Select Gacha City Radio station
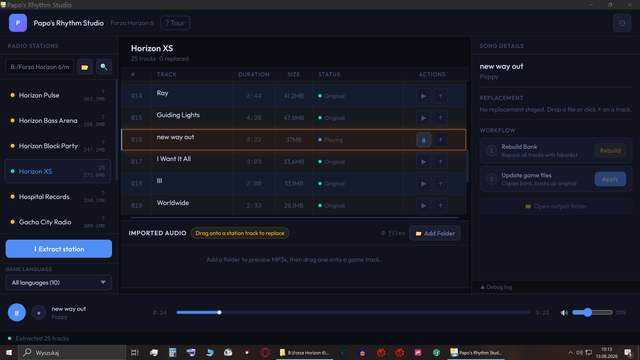 [58, 222]
